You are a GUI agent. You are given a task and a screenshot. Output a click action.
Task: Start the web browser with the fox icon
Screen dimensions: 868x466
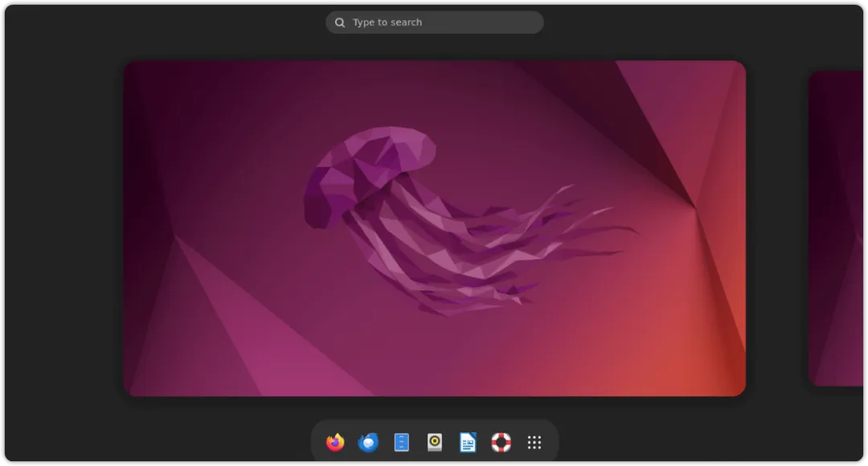[x=335, y=442]
